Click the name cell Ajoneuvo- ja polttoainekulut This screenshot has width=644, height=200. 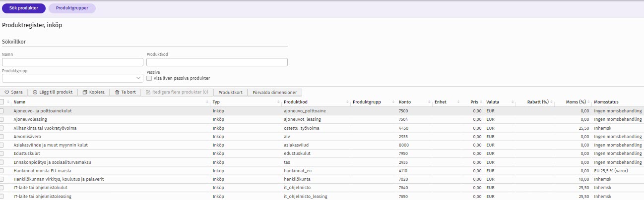pos(43,111)
